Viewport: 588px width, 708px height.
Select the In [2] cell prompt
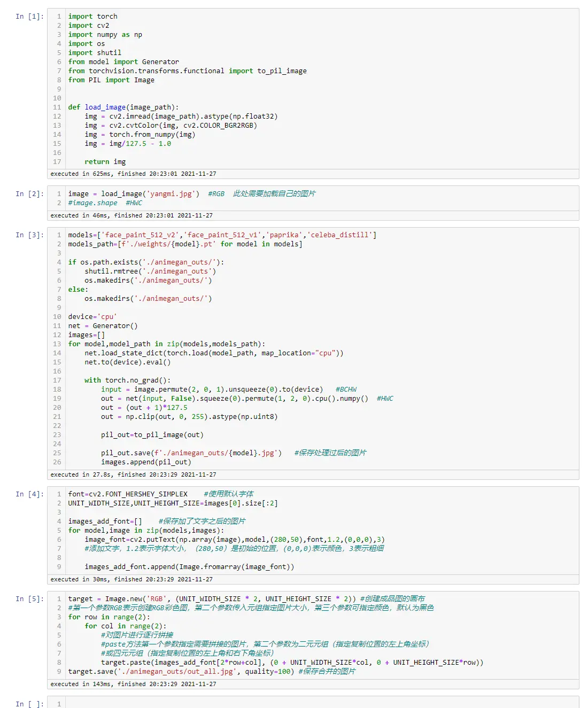pos(29,194)
